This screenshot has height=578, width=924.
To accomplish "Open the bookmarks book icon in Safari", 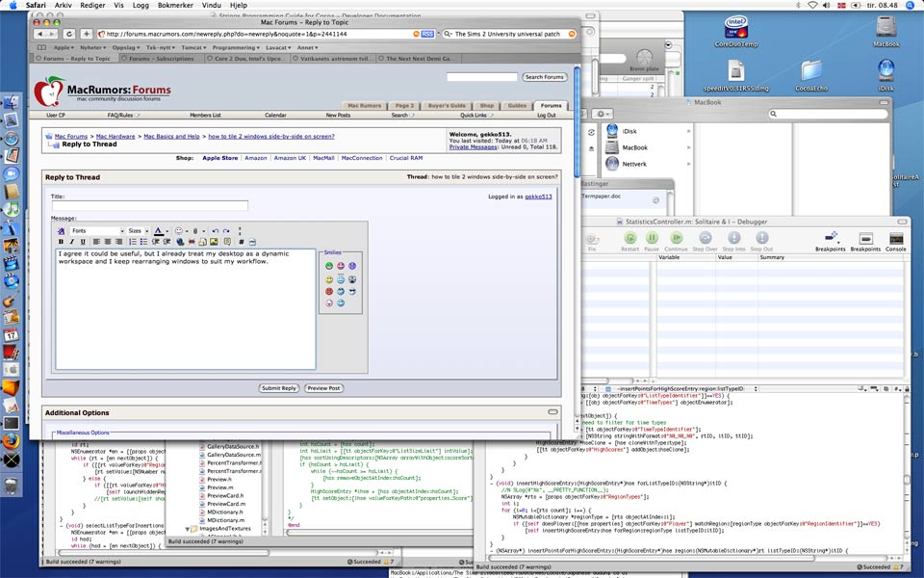I will (x=41, y=48).
